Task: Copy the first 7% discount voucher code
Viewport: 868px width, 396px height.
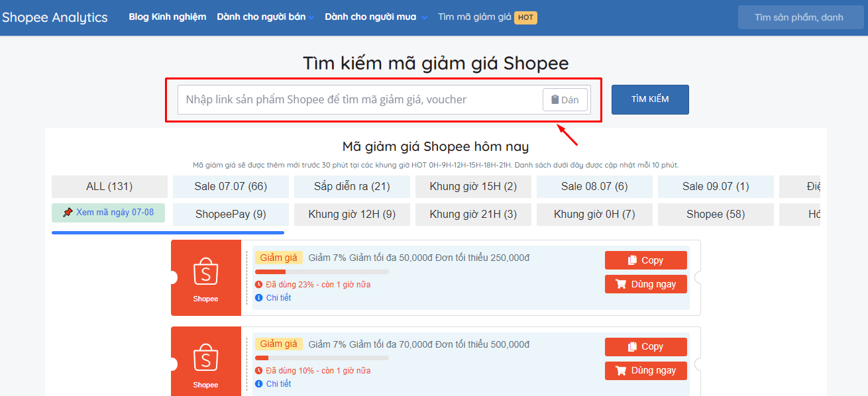Action: pos(645,260)
